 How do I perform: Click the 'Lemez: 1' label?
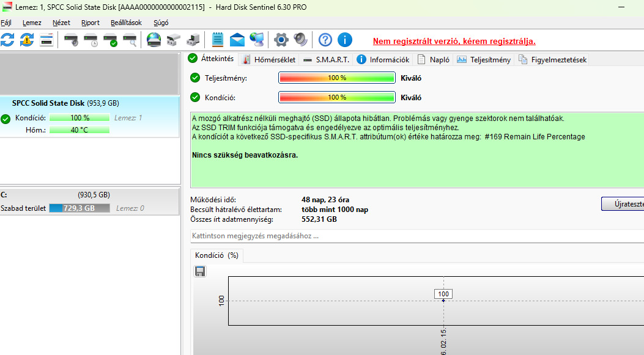point(128,118)
